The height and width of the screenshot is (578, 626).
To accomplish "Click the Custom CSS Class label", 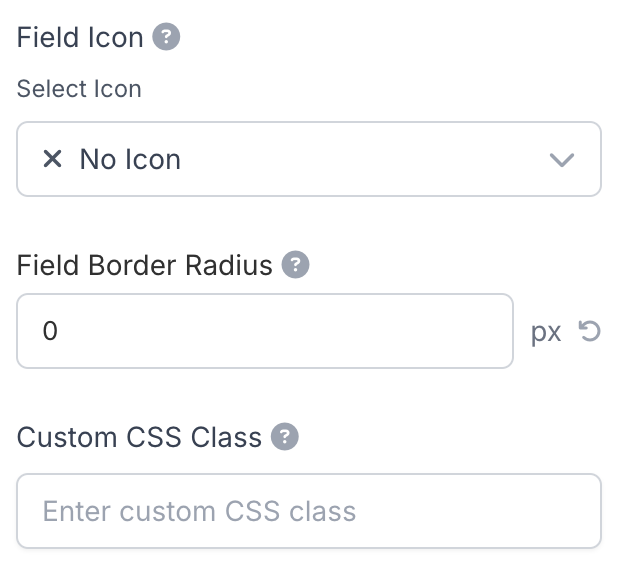I will coord(139,437).
